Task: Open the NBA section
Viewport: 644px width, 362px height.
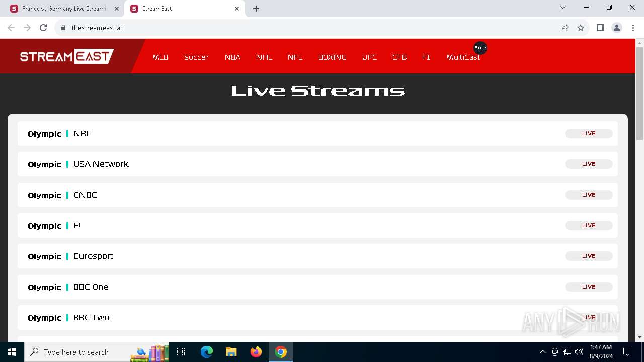Action: (232, 57)
